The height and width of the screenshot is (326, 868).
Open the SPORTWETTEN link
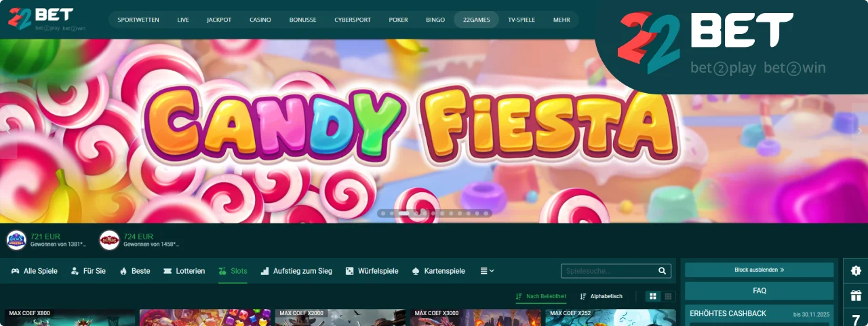(x=138, y=20)
